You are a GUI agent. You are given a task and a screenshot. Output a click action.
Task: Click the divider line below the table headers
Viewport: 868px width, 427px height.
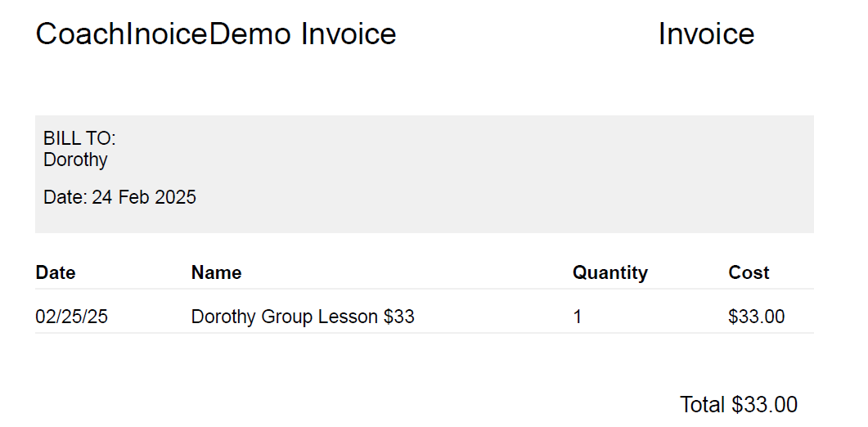point(425,289)
